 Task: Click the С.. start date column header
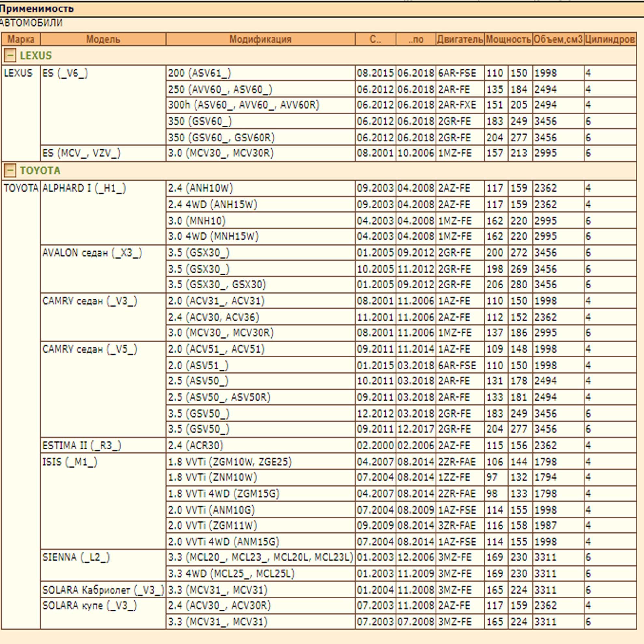click(375, 39)
